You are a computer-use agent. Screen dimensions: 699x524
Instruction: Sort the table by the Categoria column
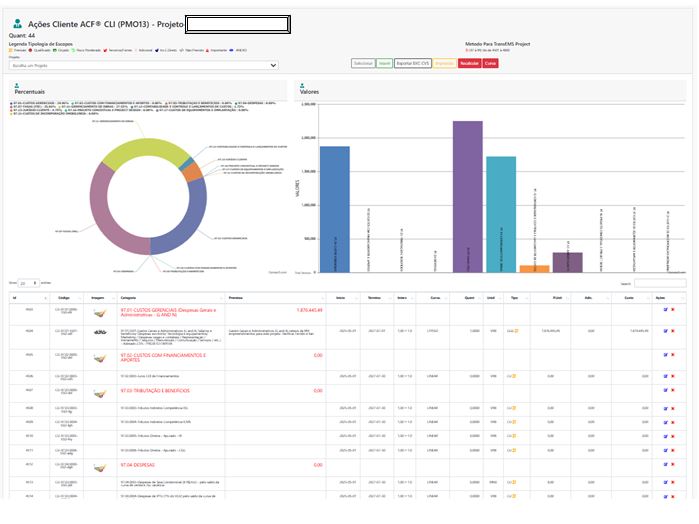129,298
